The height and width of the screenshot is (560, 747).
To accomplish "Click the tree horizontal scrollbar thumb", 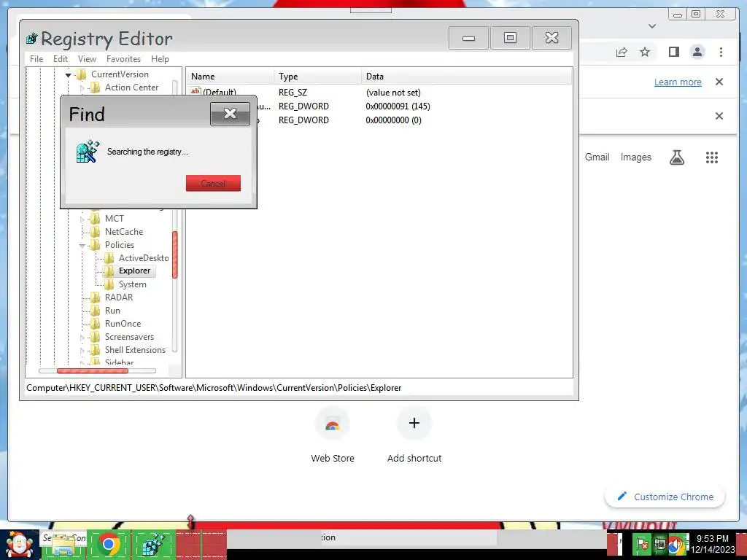I will point(93,371).
